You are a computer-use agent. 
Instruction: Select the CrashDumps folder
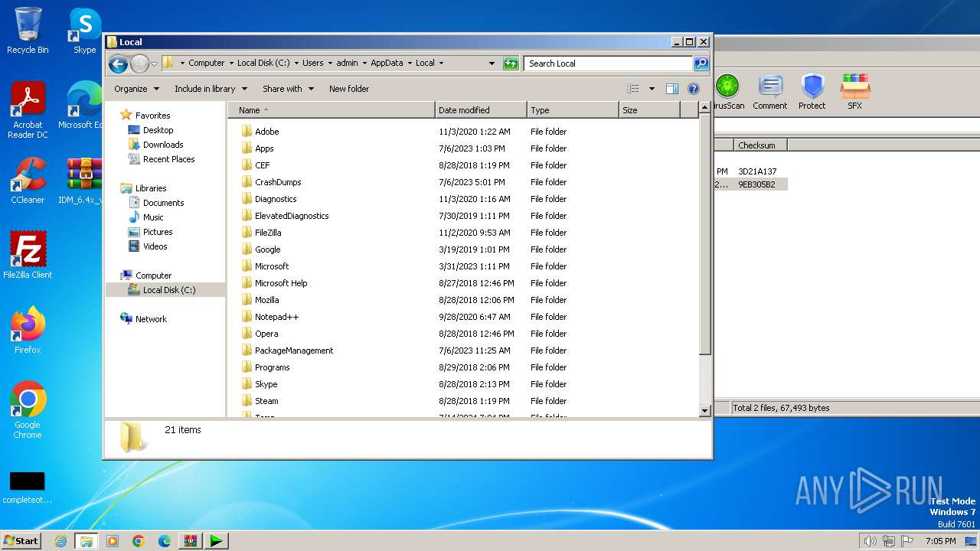point(278,182)
